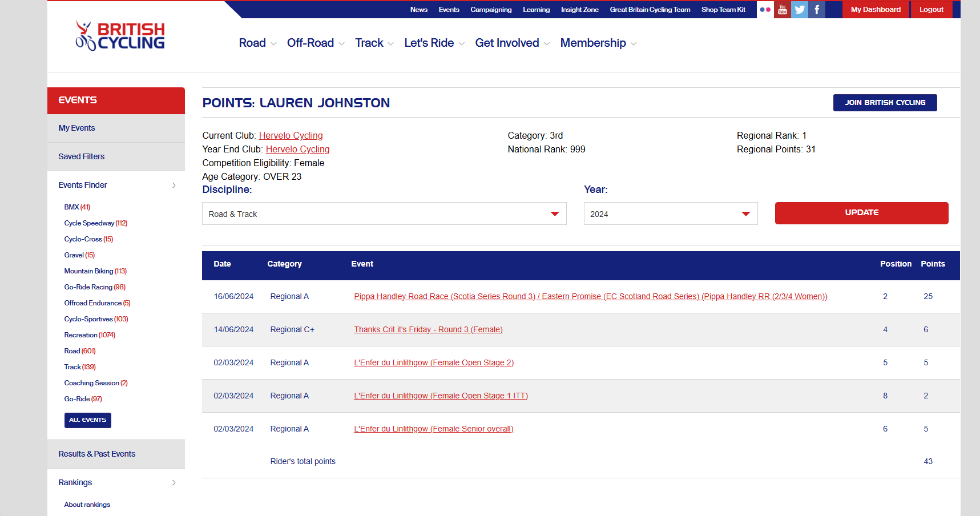This screenshot has height=516, width=980.
Task: Select Offroad Endurance (5) events
Action: click(x=97, y=303)
